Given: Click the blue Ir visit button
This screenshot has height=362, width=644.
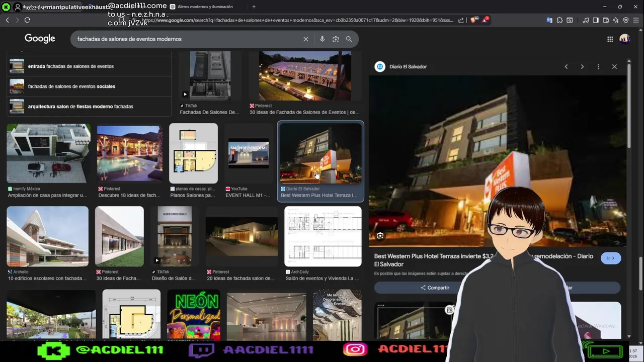Looking at the screenshot, I should point(611,258).
